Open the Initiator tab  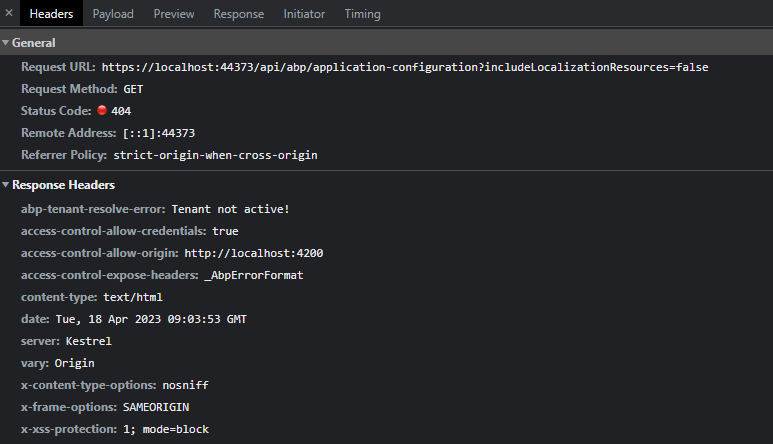[304, 14]
